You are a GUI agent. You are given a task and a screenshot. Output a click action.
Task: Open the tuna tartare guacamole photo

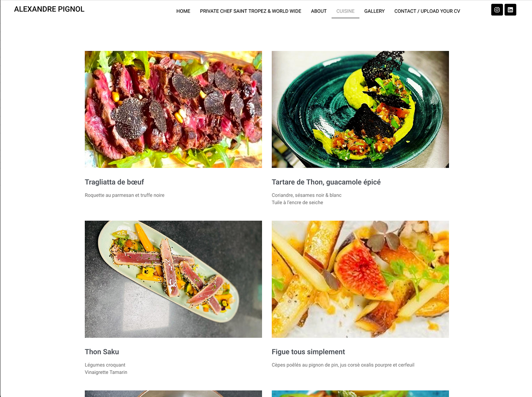pyautogui.click(x=360, y=109)
